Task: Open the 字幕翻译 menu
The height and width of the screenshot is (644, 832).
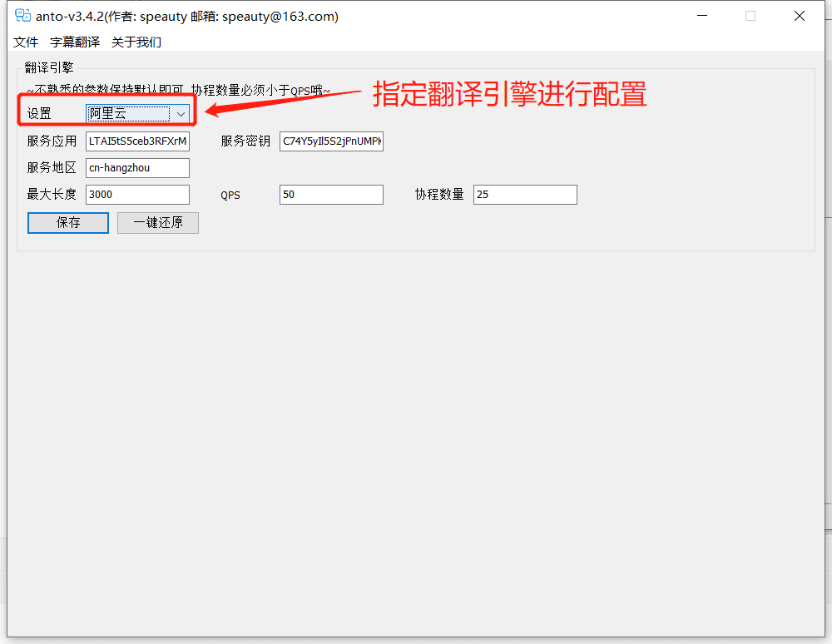Action: pos(74,42)
